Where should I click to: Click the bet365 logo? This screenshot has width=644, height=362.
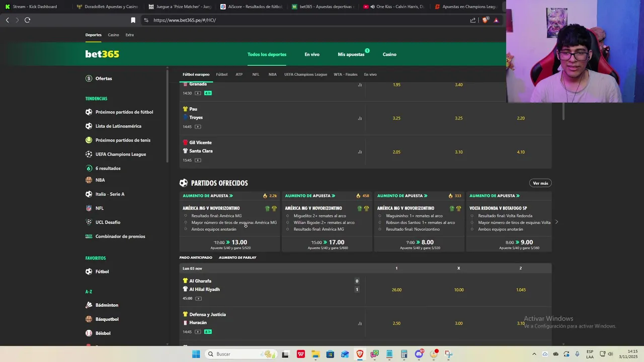[x=102, y=54]
